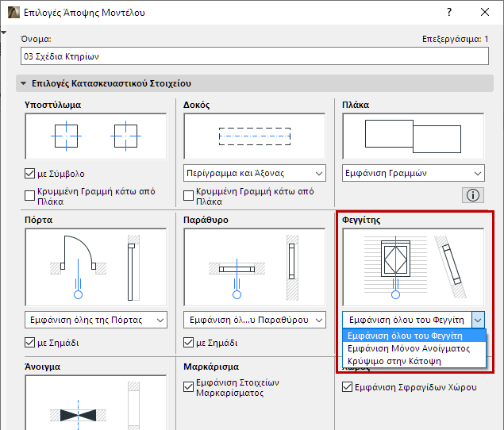
Task: Click the Υποστύλωμα column preview image
Action: [96, 136]
